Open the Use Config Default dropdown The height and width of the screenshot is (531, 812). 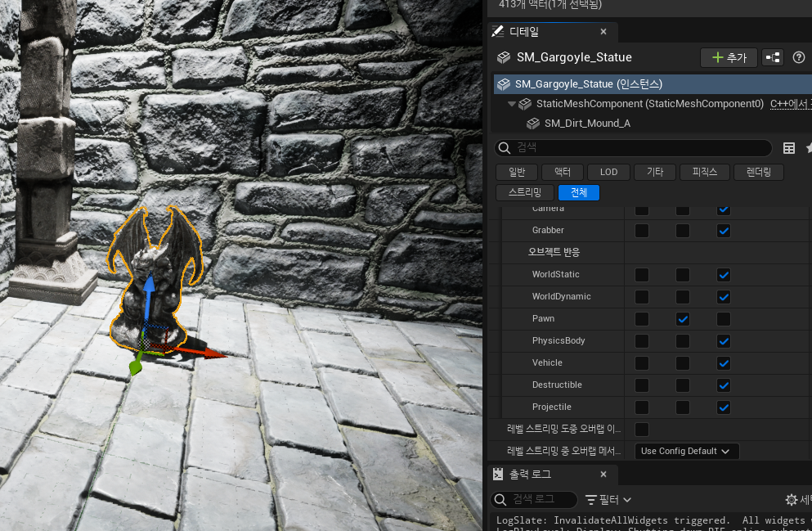point(686,451)
